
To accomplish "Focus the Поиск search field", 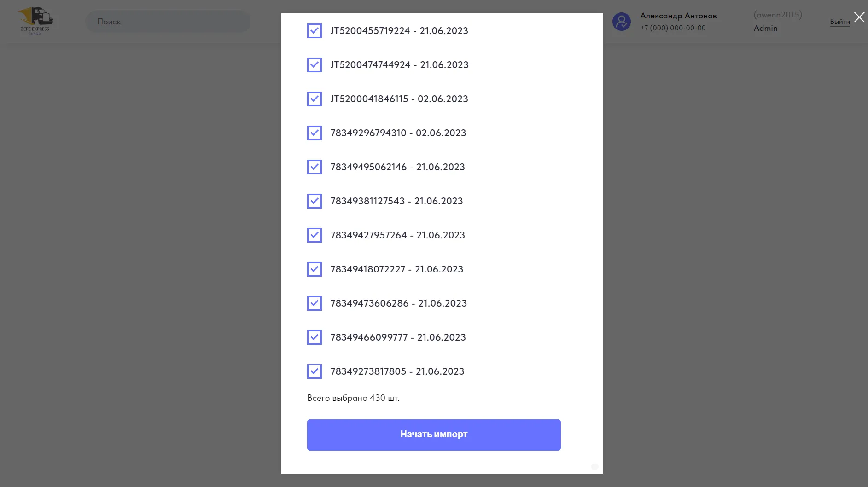I will coord(168,22).
